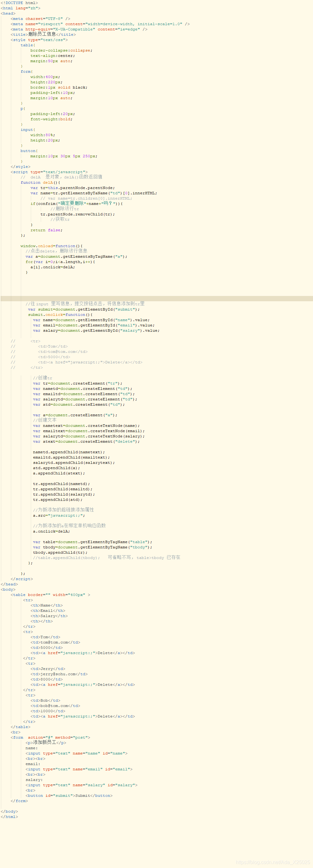Select the tbody.appendChild(tr); line

click(x=60, y=553)
